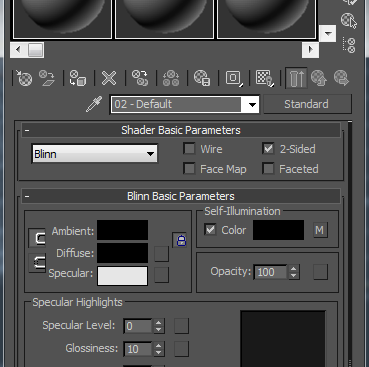The image size is (369, 367).
Task: Click the Specular color map button
Action: click(162, 275)
